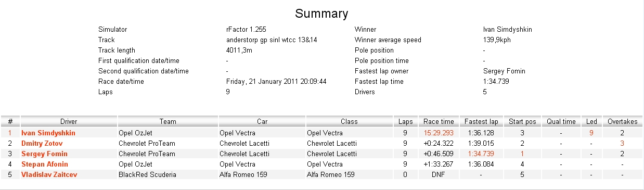Viewport: 644px width, 190px height.
Task: Open driver Dmitry Zotov's link
Action: tap(42, 143)
